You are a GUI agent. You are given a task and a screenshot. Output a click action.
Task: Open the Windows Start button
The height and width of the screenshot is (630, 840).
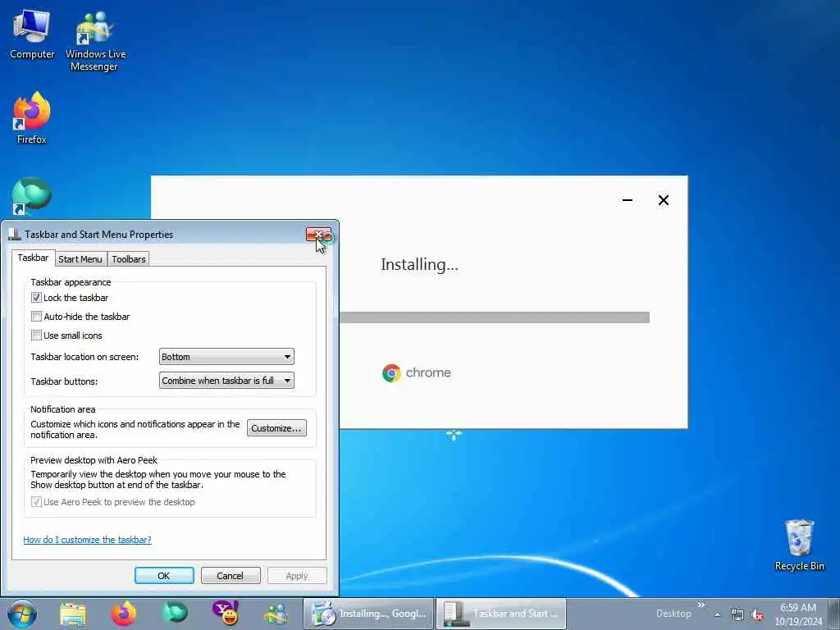(x=21, y=614)
